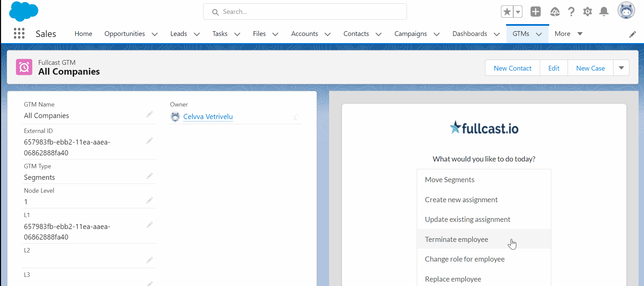This screenshot has width=644, height=286.
Task: Click the Edit record button
Action: [x=554, y=68]
